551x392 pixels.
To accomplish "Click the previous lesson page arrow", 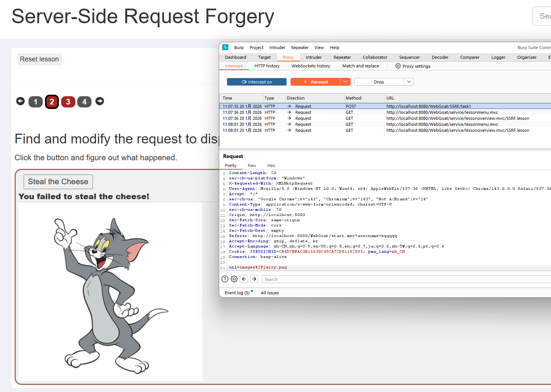I will coord(21,101).
